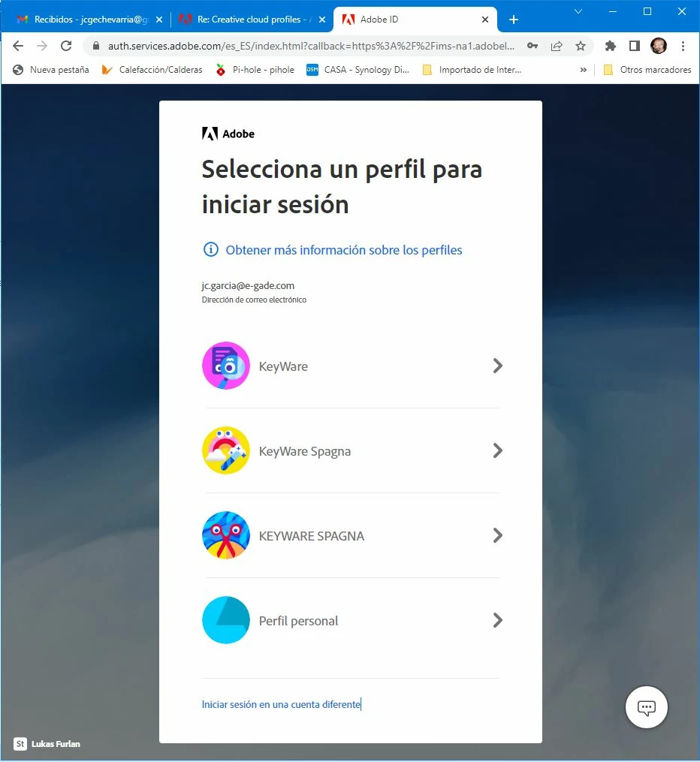Select the KeyWare Spagna profile
700x762 pixels.
pos(305,451)
